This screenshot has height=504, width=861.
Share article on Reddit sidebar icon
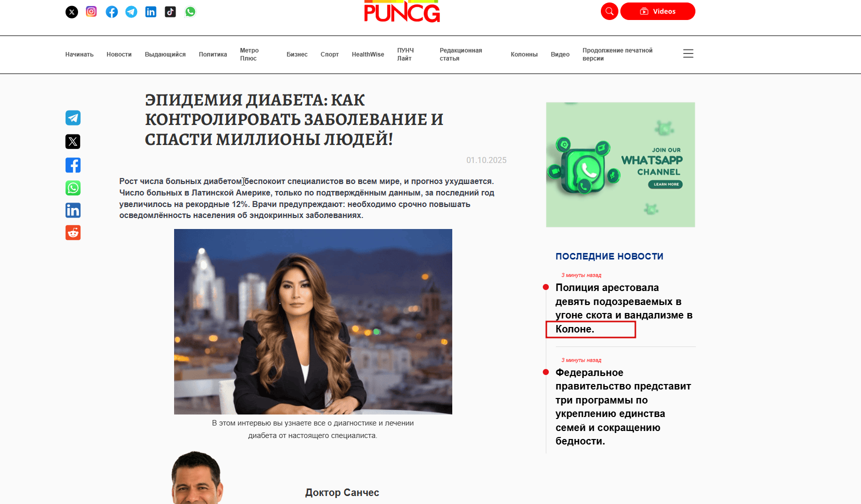pyautogui.click(x=73, y=232)
